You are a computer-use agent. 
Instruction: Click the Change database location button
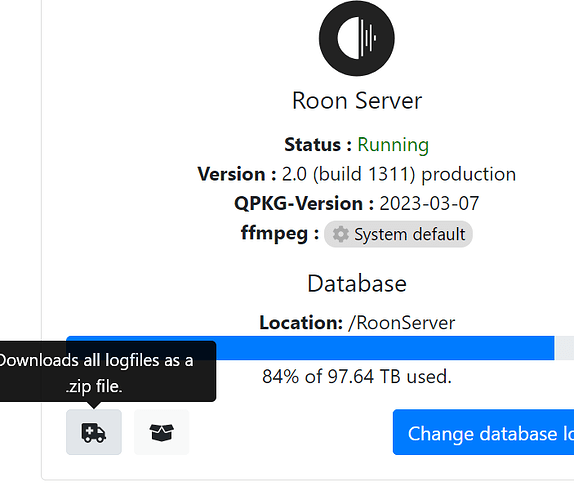point(483,432)
